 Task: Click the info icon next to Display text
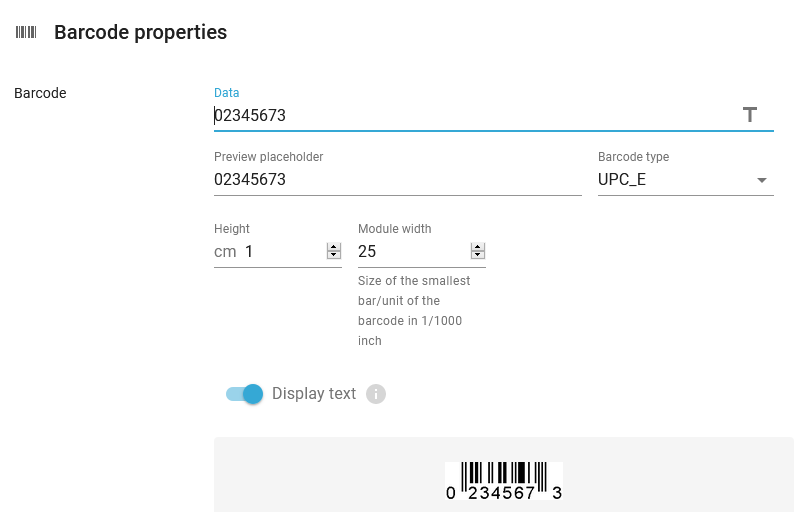(x=376, y=394)
